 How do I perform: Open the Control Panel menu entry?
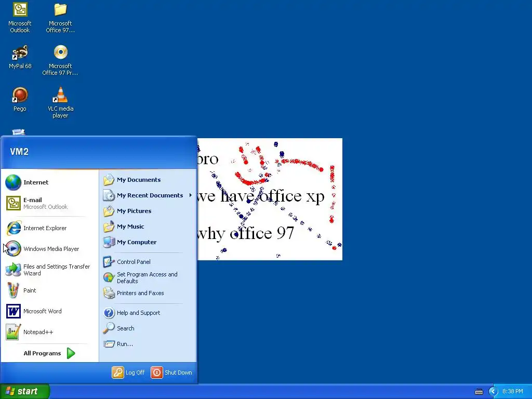tap(148, 262)
